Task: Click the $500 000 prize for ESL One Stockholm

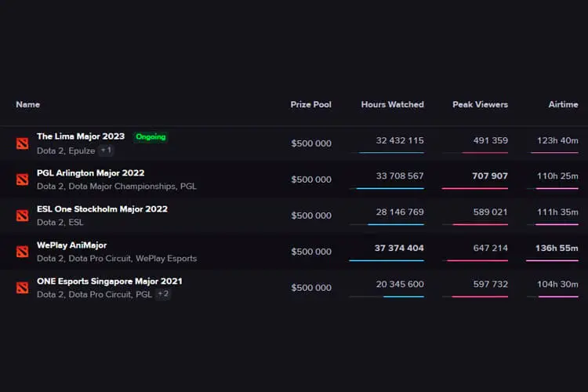Action: tap(311, 216)
